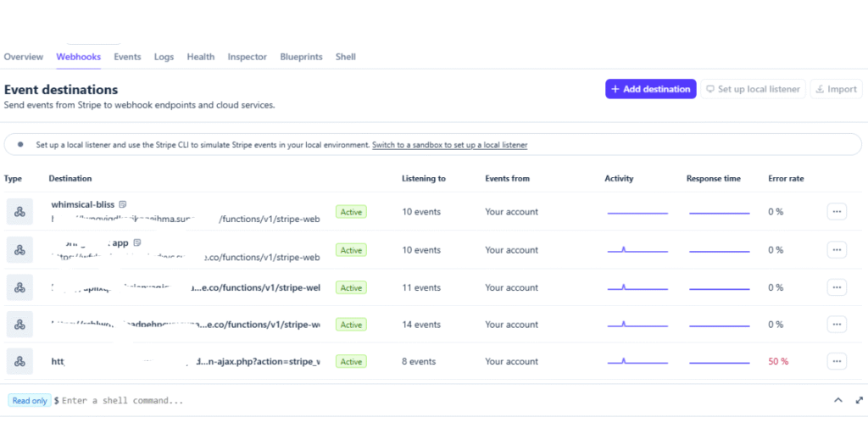Expand the shell panel to fullscreen
This screenshot has width=868, height=434.
pos(859,400)
